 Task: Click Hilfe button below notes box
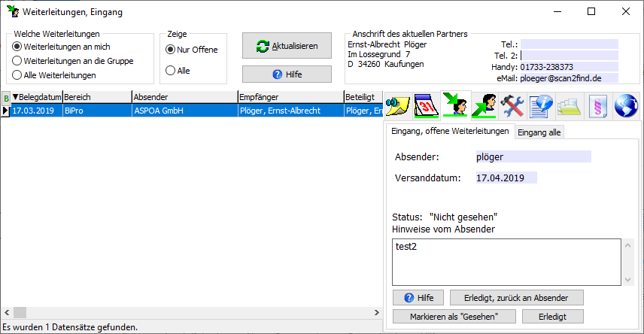coord(418,298)
